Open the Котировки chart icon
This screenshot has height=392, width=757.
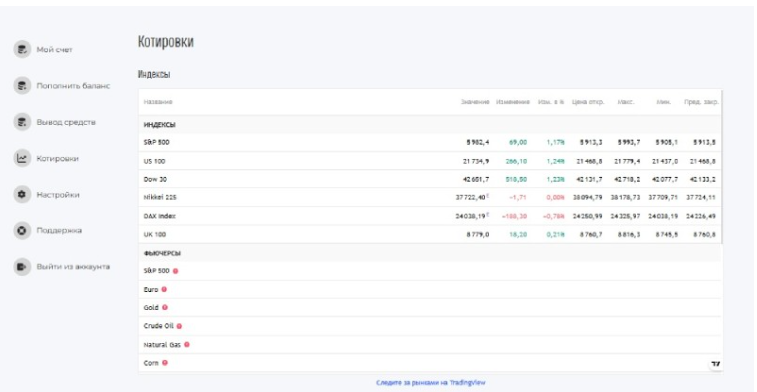coord(22,158)
